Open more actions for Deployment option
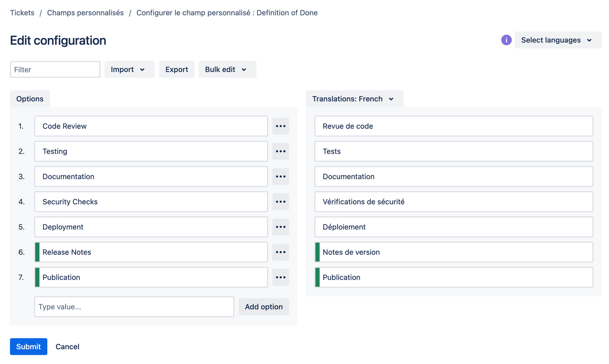 pos(281,227)
